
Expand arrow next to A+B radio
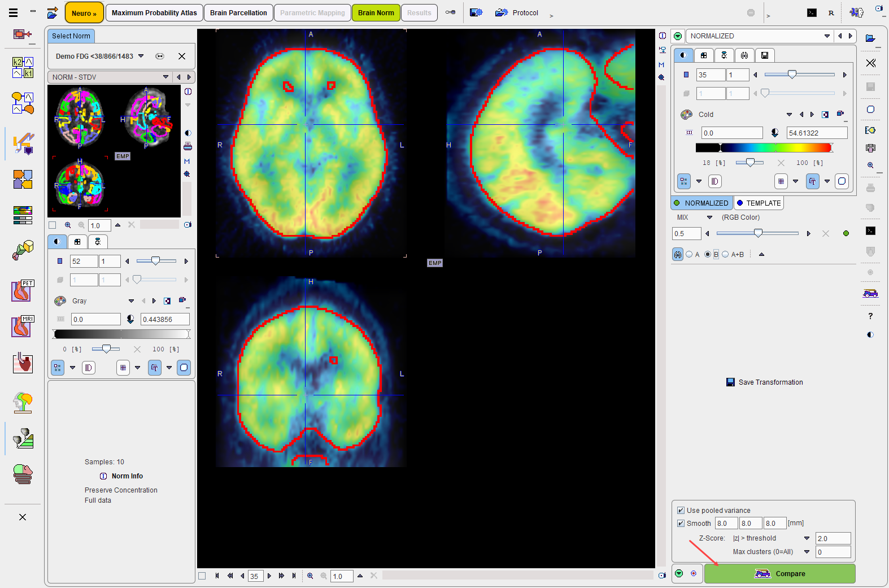click(761, 255)
